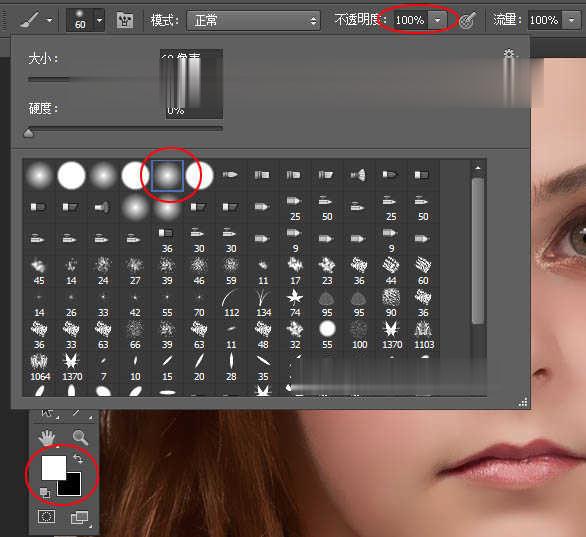Choose the dune grass brush 112
This screenshot has width=586, height=537.
point(231,303)
